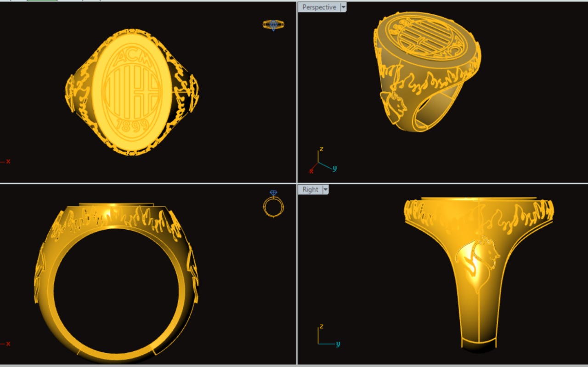Click the diamond ring icon in bottom-left viewport
Screen dimensions: 588x367
[273, 204]
